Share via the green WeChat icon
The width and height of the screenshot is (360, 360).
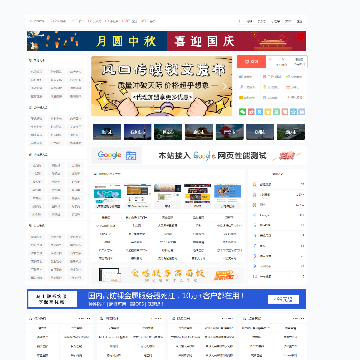tap(243, 112)
